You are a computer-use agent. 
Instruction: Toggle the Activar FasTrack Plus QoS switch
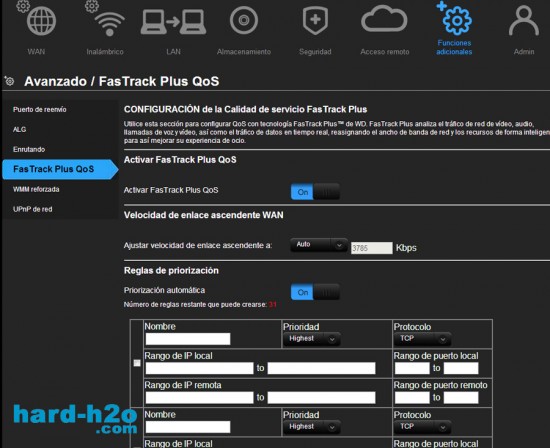click(x=315, y=192)
